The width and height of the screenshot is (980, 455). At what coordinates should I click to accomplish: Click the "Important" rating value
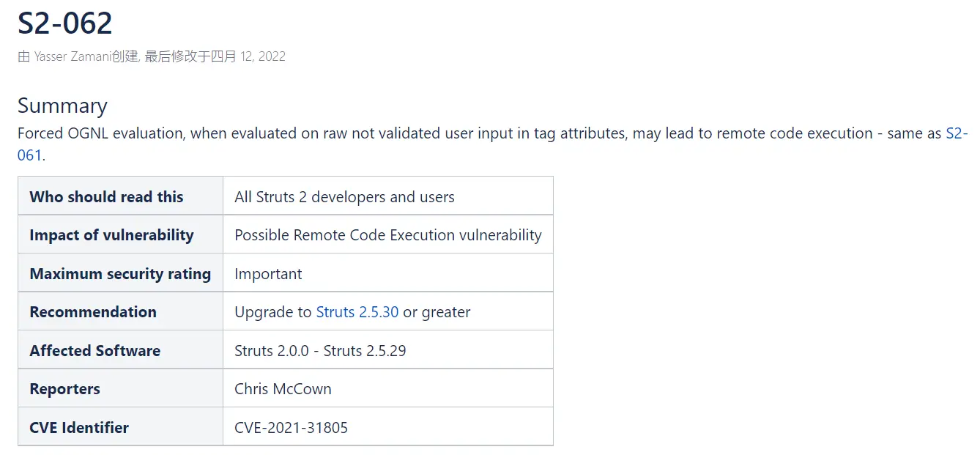pos(268,274)
